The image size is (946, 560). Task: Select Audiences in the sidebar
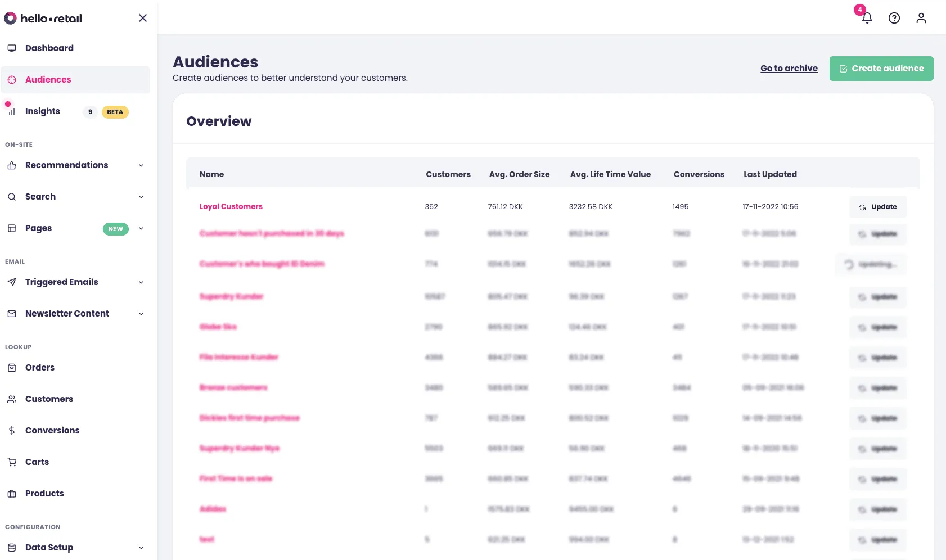(48, 79)
